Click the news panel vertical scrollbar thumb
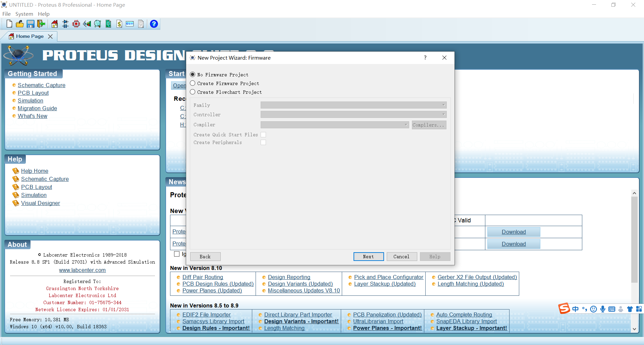Image resolution: width=644 pixels, height=345 pixels. pos(634,239)
